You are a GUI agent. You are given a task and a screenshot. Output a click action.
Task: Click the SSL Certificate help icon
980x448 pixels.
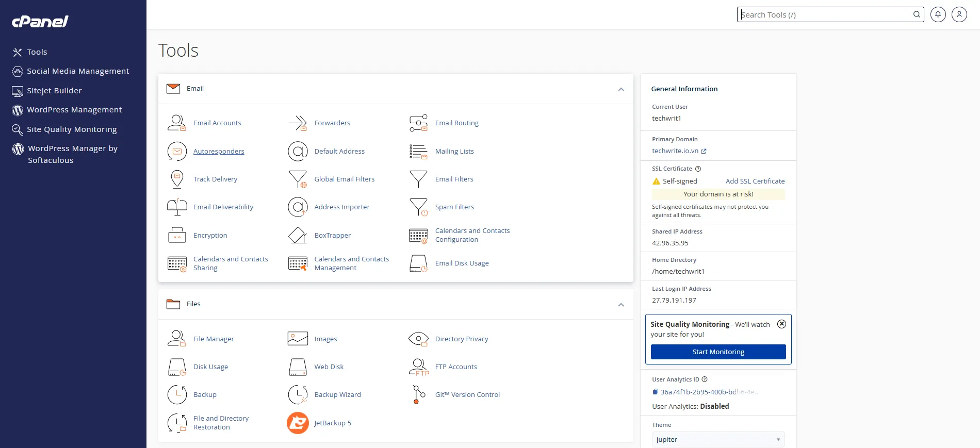pos(698,169)
